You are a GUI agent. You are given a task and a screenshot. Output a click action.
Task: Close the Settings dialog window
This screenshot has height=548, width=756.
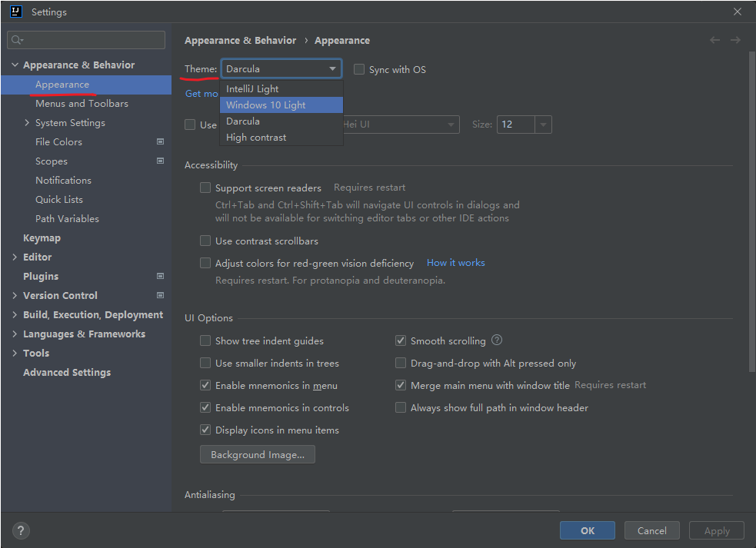738,12
